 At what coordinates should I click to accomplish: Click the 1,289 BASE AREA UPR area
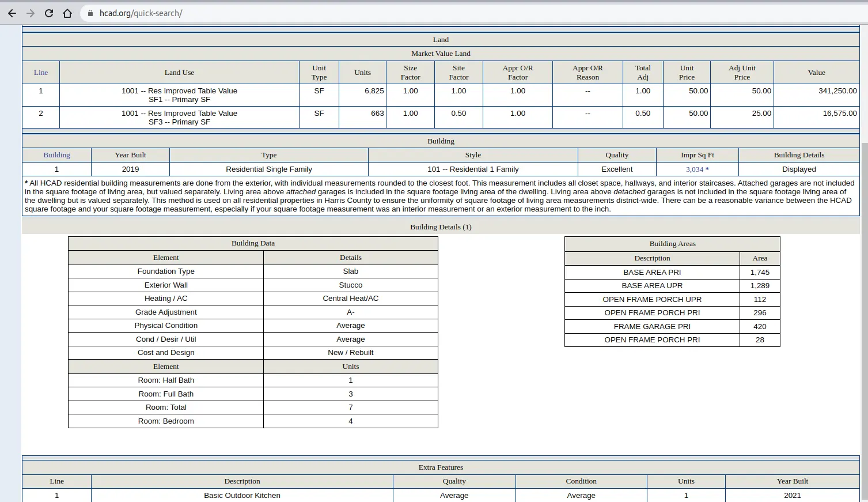click(x=760, y=286)
